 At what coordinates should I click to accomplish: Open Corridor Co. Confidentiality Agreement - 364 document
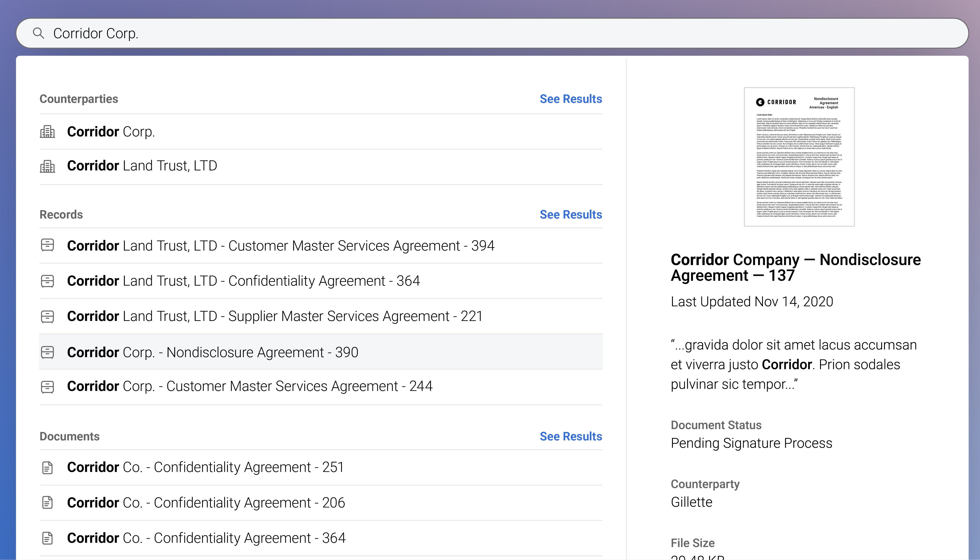206,538
